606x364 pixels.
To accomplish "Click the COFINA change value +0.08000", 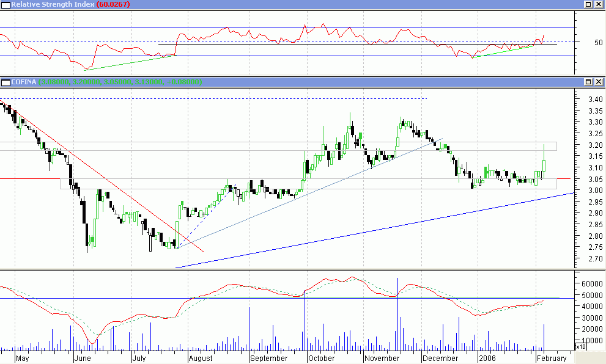I will coord(182,82).
